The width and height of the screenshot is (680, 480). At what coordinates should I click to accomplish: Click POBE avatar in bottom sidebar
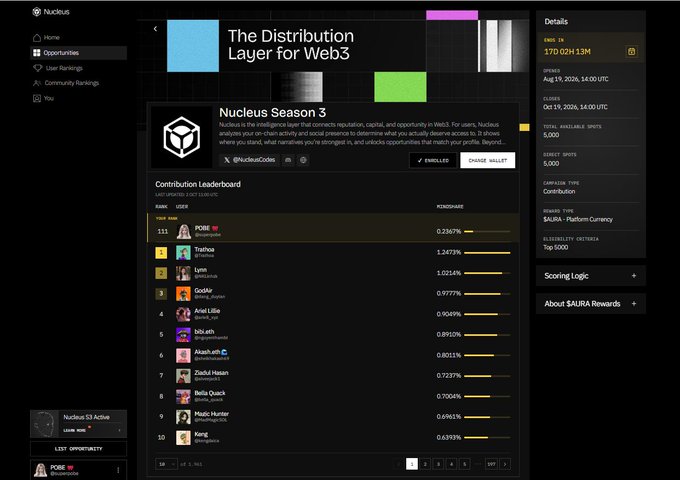[40, 470]
